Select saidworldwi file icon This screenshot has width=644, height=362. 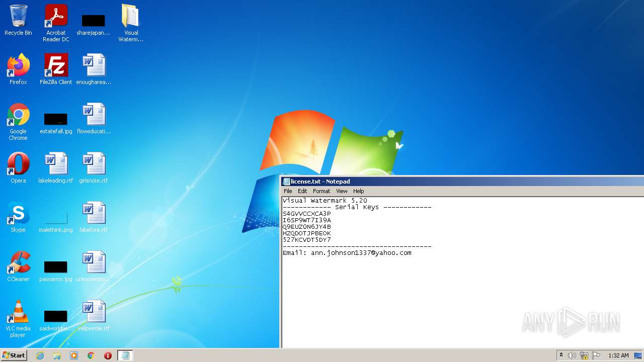click(56, 320)
